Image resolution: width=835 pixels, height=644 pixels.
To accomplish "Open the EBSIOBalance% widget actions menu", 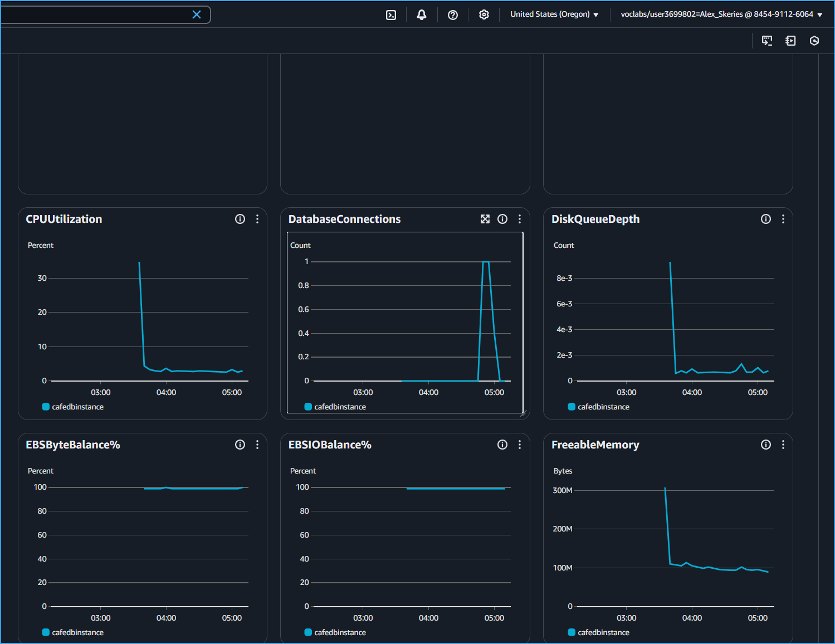I will [x=519, y=445].
